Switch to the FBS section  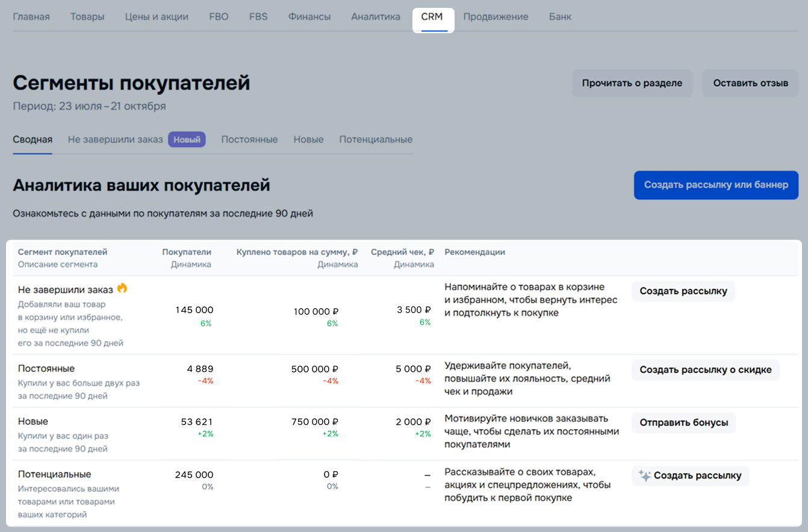click(258, 17)
